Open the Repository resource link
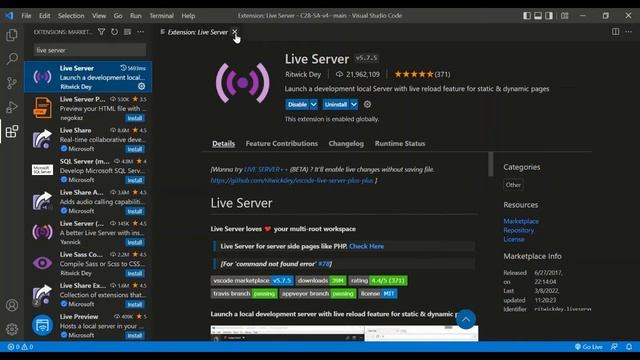This screenshot has width=640, height=360. 518,230
